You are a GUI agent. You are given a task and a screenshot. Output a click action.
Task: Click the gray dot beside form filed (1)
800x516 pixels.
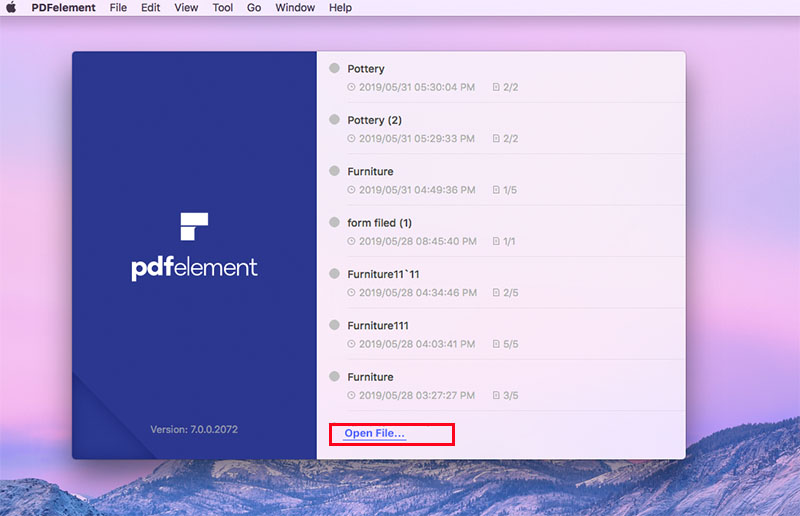coord(334,222)
